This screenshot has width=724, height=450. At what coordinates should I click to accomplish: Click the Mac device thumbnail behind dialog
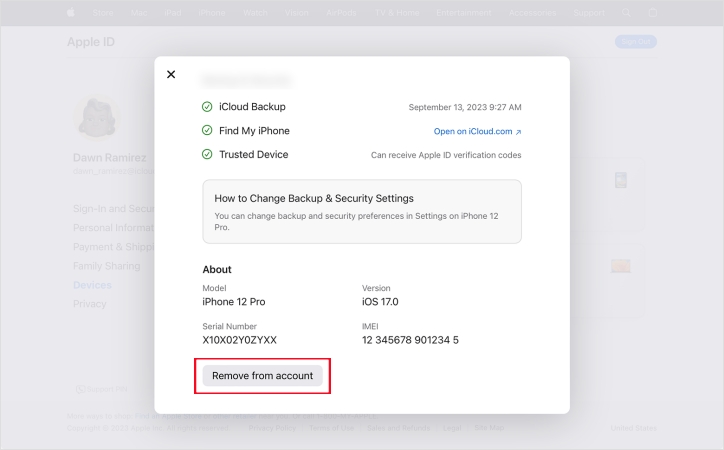621,266
